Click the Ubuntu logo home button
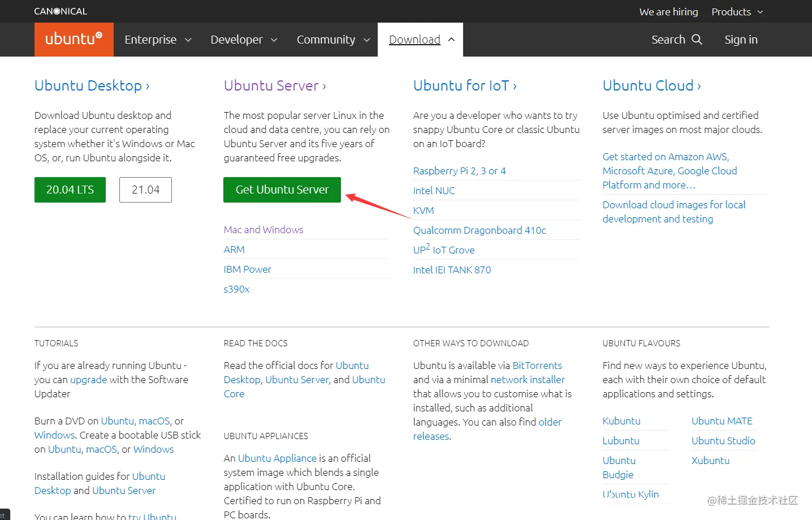 tap(74, 39)
